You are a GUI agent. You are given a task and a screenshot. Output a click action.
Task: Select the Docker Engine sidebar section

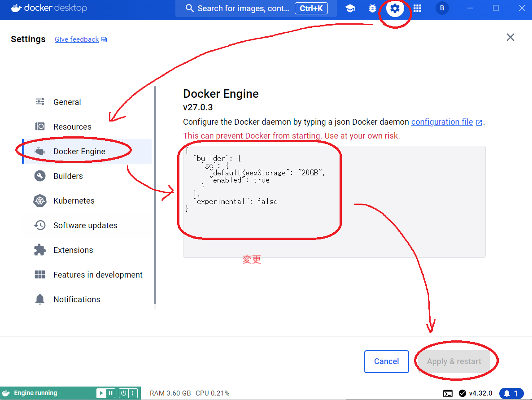click(79, 151)
